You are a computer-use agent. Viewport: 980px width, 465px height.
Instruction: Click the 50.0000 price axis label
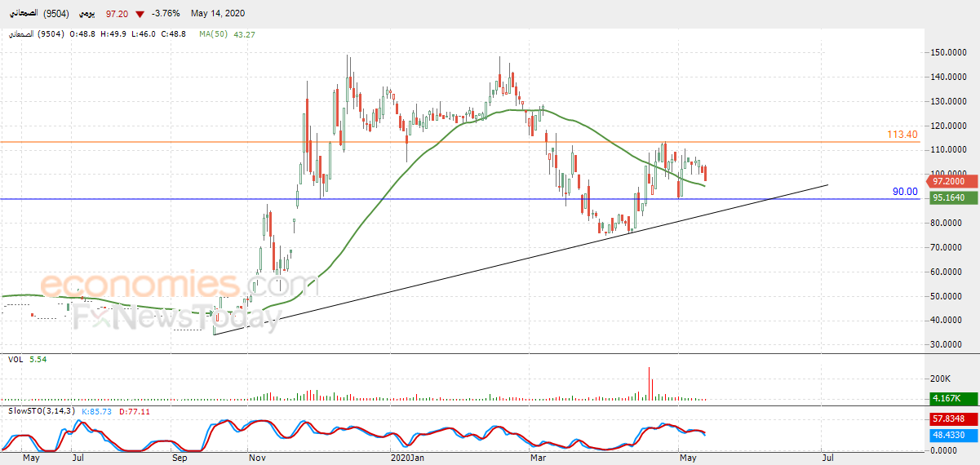click(944, 296)
